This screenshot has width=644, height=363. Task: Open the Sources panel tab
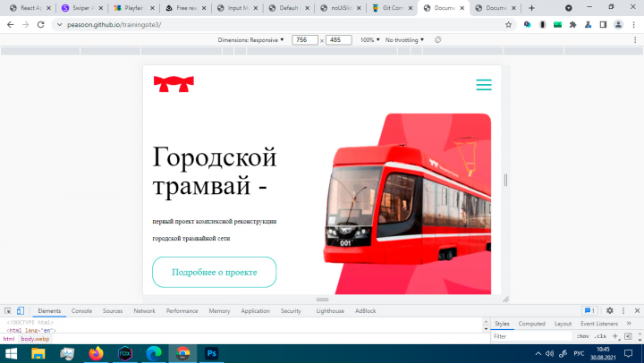(113, 311)
